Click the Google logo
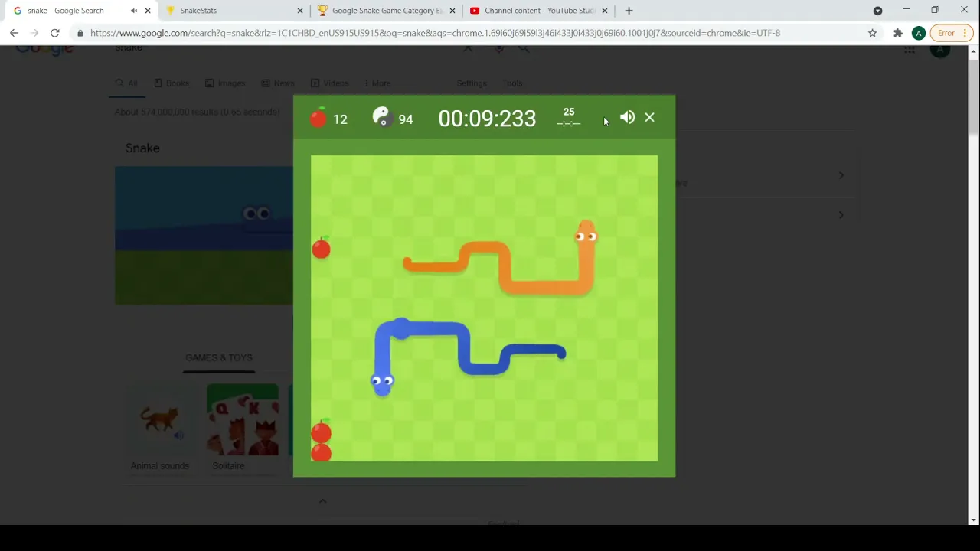 [x=44, y=50]
